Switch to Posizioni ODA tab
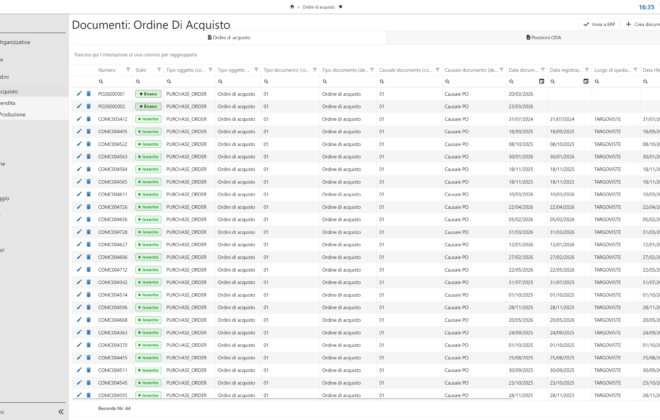Image resolution: width=660 pixels, height=420 pixels. coord(543,37)
